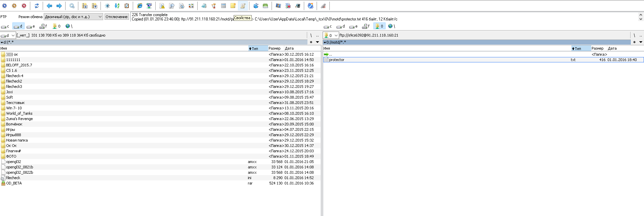Open the transfer mode dropdown
The height and width of the screenshot is (216, 644).
click(x=73, y=17)
